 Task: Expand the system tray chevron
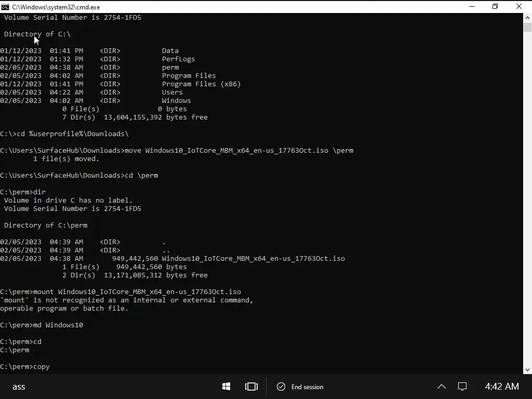tap(442, 387)
